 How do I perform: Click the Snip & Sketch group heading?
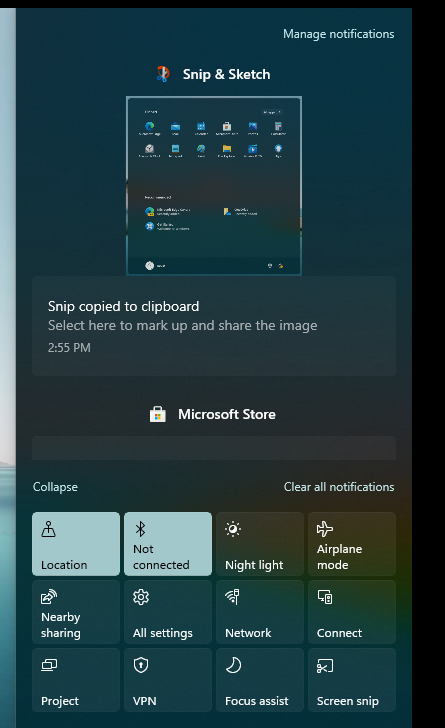pyautogui.click(x=226, y=74)
